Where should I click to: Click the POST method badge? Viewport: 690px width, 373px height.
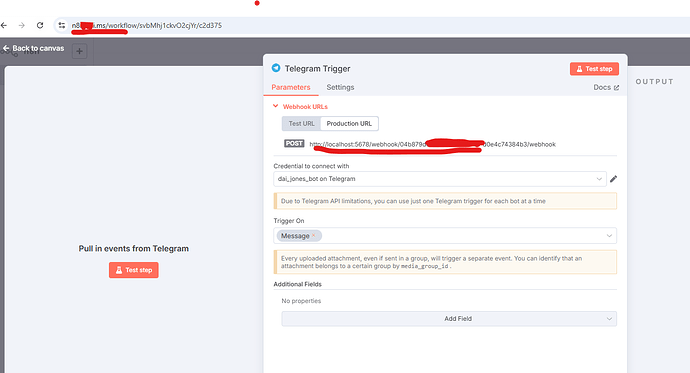294,143
